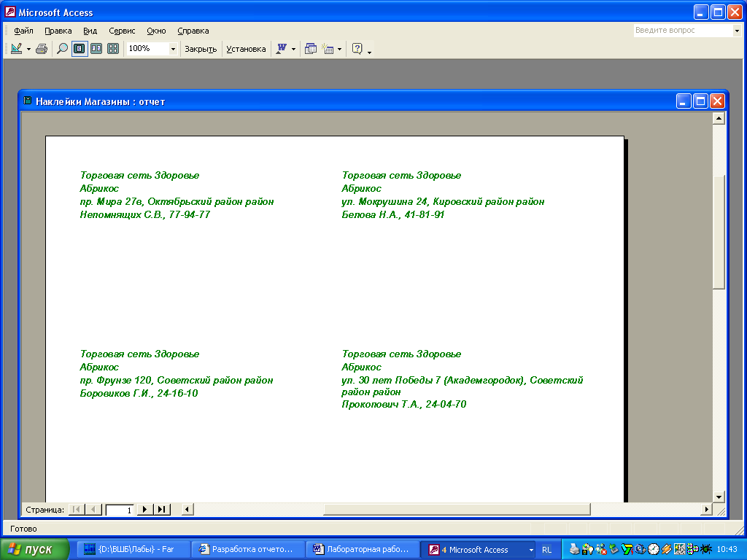Click the Microsoft Access Help icon
Viewport: 747px width, 560px height.
pyautogui.click(x=357, y=49)
